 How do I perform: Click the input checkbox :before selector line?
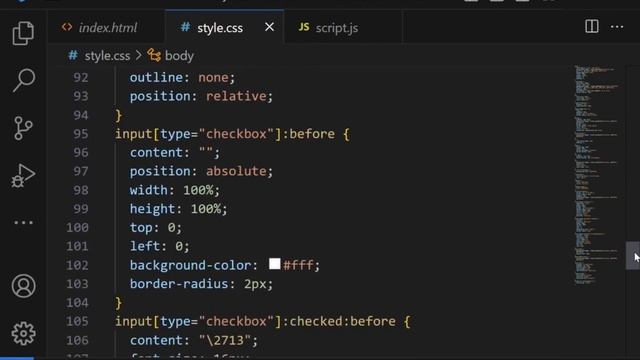click(232, 134)
